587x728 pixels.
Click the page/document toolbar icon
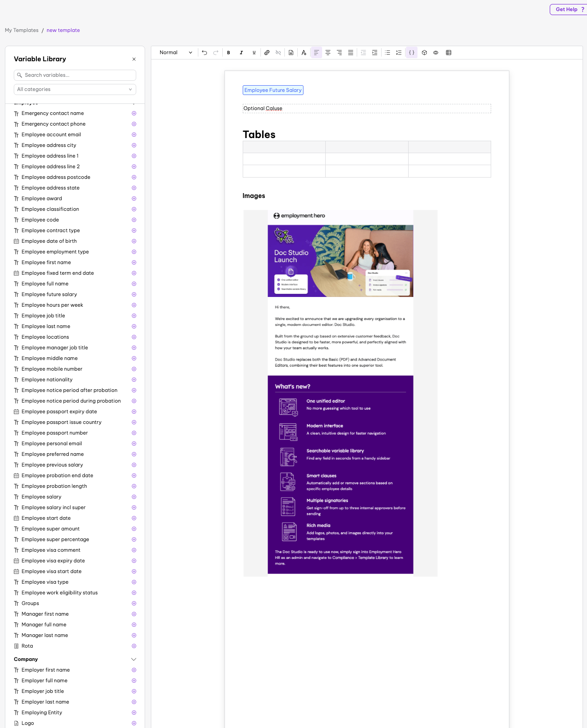[291, 52]
